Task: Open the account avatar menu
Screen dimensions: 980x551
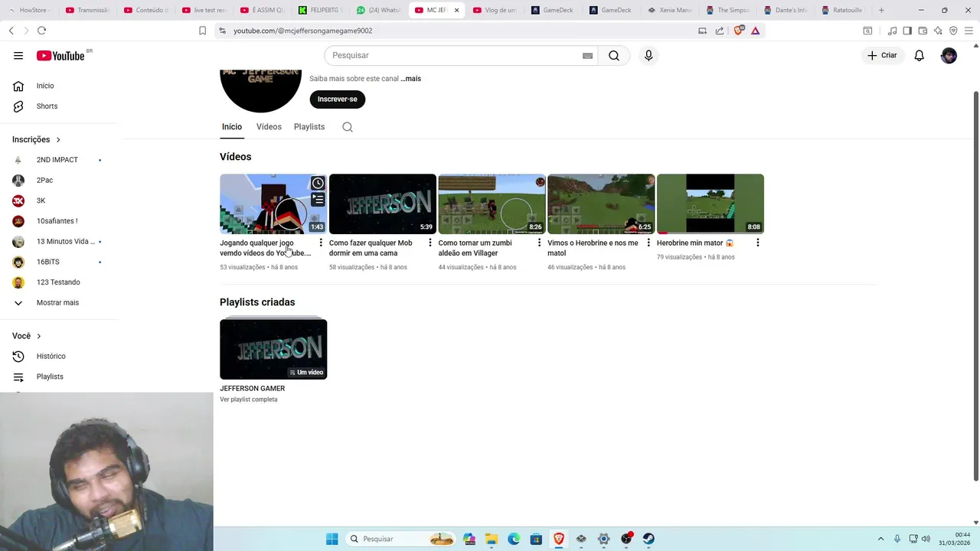Action: pos(949,56)
